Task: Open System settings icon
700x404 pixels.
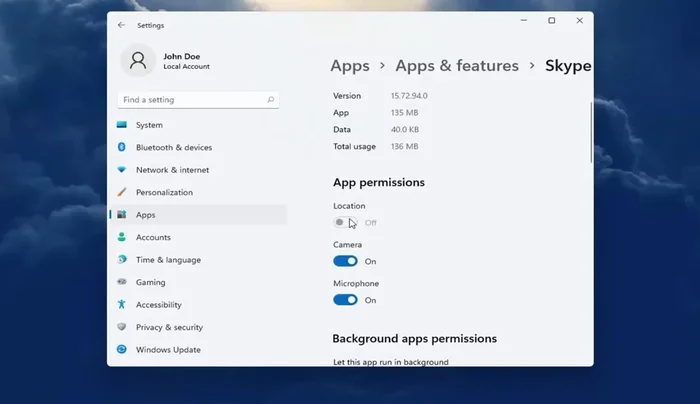Action: (x=122, y=125)
